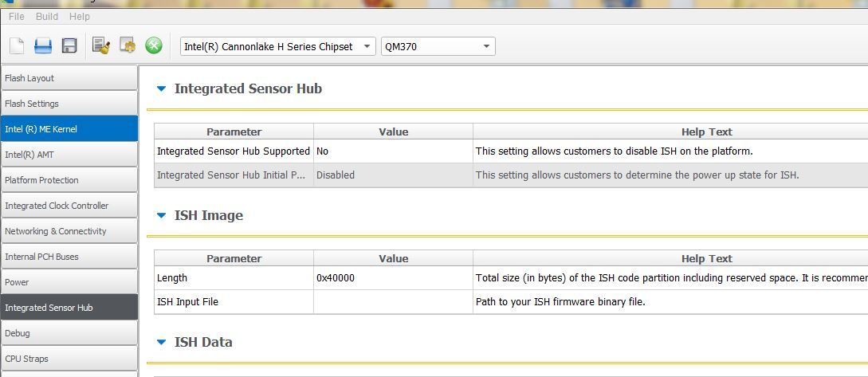868x377 pixels.
Task: Click the ISH Input File value field
Action: click(x=393, y=302)
